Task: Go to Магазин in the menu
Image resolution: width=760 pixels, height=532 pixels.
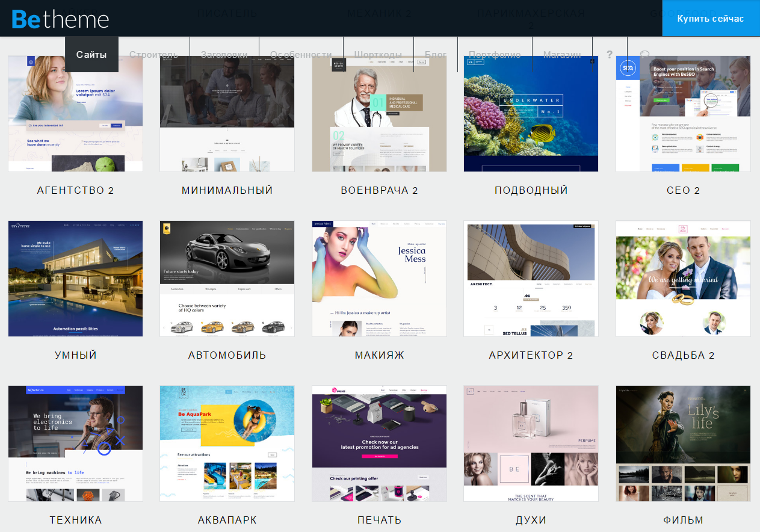Action: click(562, 55)
